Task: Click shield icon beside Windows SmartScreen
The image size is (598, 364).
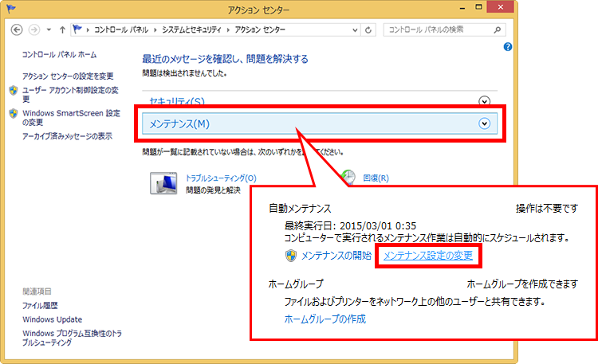Action: [x=14, y=113]
